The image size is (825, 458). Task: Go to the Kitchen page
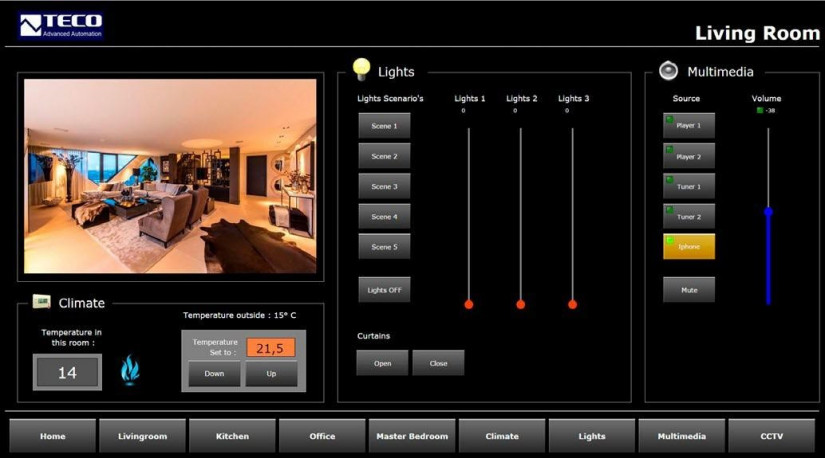click(232, 436)
